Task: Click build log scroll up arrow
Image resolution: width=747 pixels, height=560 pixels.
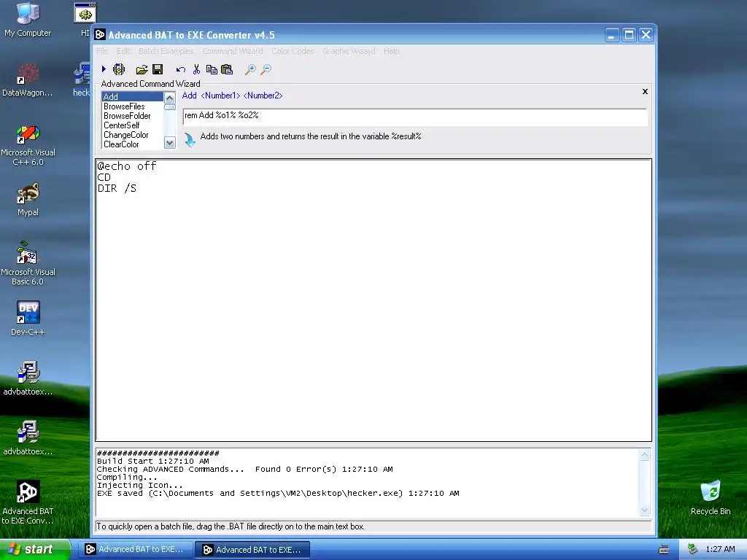Action: 645,455
